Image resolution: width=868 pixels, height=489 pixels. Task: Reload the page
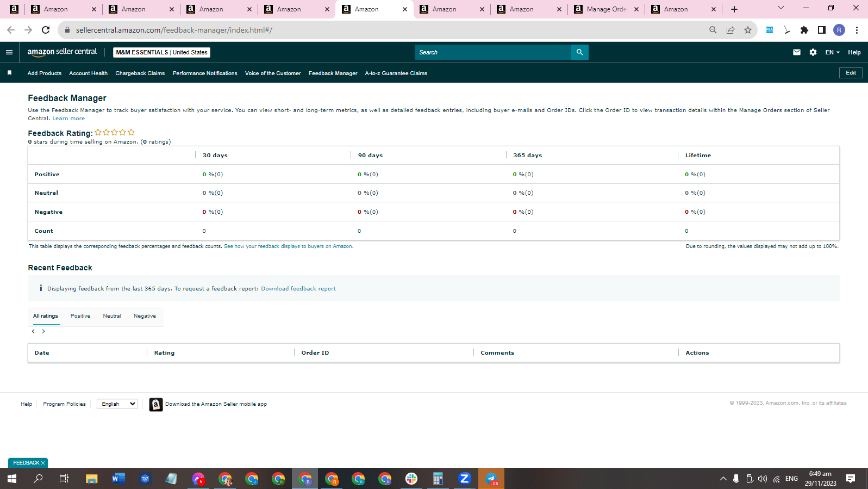(x=46, y=30)
